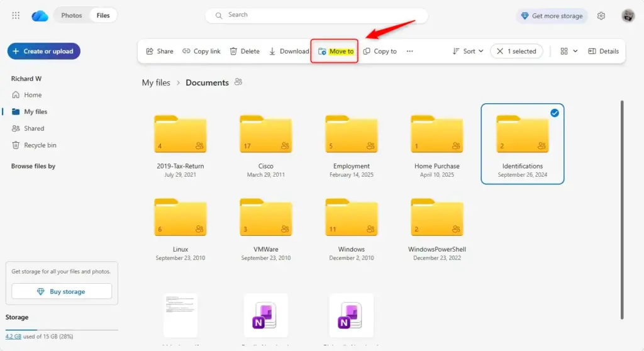Click the Buy storage button

pyautogui.click(x=62, y=291)
